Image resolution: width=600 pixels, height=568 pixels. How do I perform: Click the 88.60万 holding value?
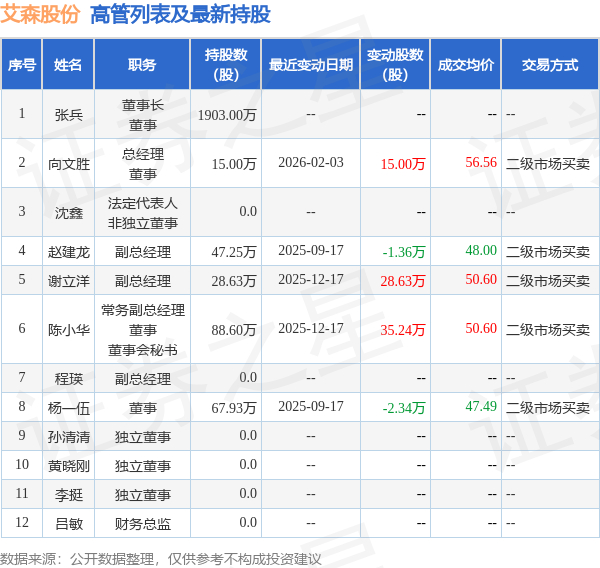point(234,330)
